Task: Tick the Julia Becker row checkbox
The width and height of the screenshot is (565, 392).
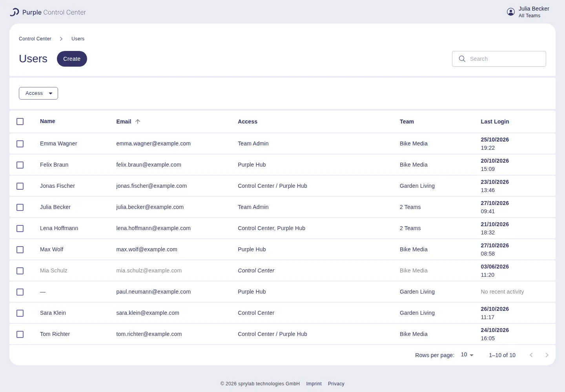Action: click(20, 207)
